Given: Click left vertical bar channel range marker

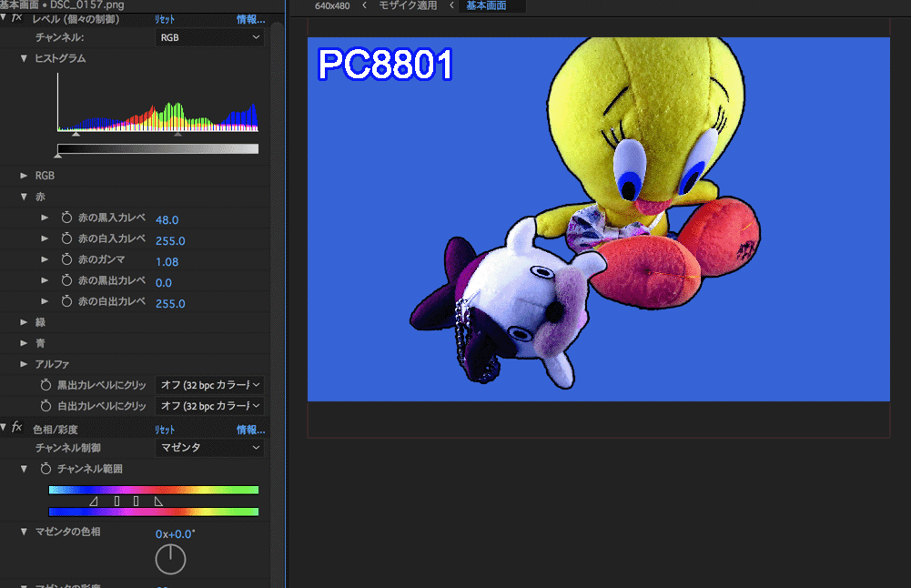Looking at the screenshot, I should pos(117,501).
